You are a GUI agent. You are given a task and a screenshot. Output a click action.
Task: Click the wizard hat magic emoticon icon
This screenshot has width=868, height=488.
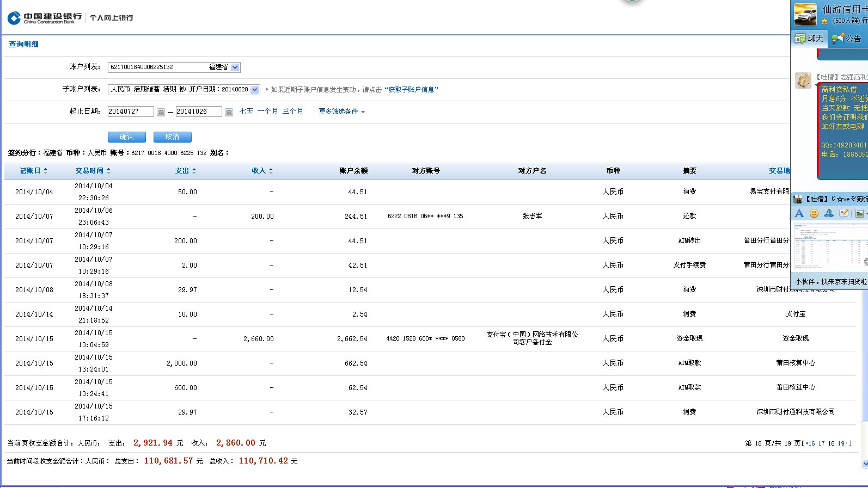pyautogui.click(x=829, y=213)
